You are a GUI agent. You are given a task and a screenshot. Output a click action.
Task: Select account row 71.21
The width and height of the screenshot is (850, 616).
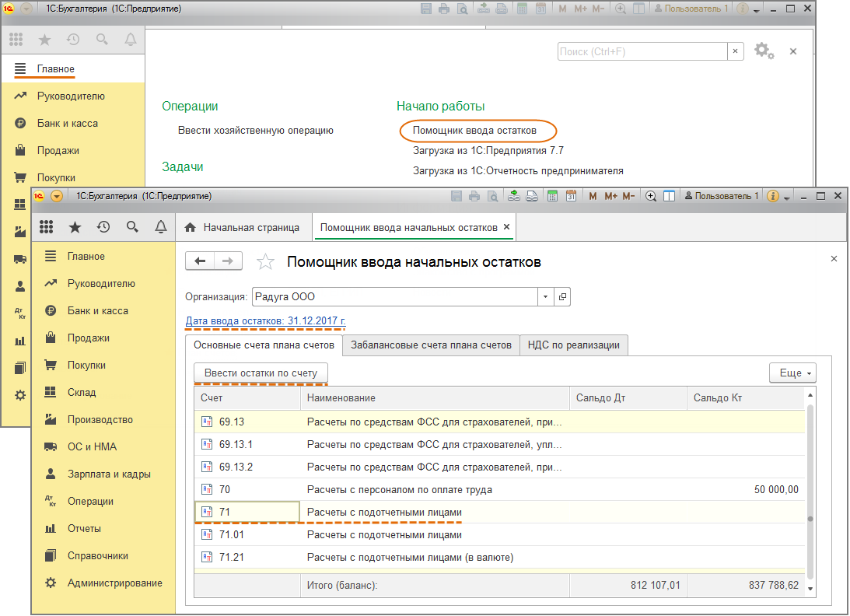click(499, 558)
